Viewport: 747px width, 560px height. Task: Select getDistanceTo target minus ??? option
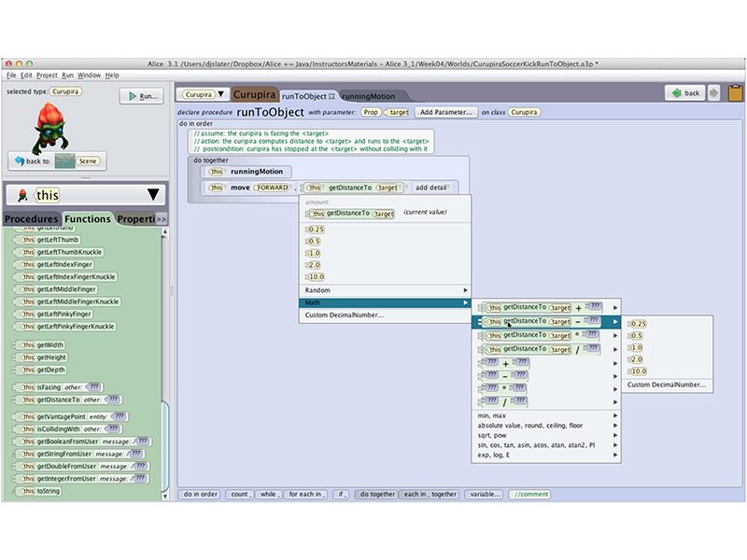click(x=546, y=322)
